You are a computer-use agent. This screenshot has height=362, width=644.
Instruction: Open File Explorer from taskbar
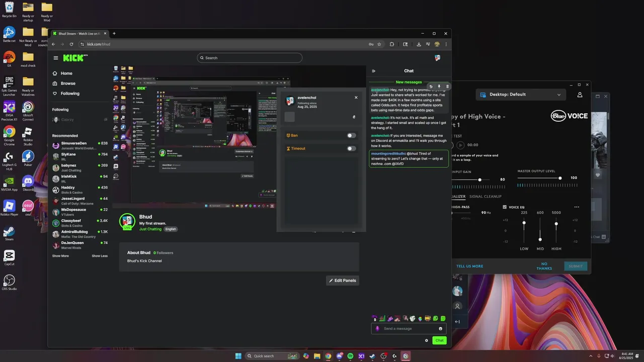[x=317, y=356]
